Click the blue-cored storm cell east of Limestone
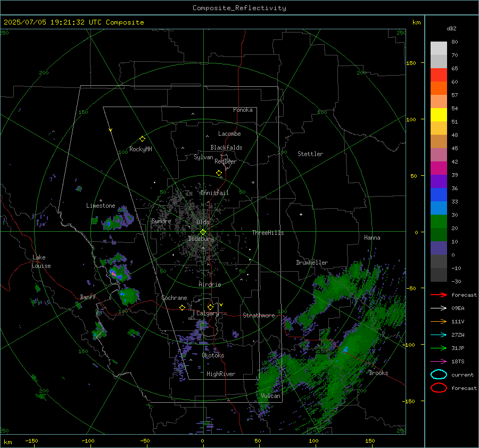This screenshot has width=479, height=448. click(108, 224)
